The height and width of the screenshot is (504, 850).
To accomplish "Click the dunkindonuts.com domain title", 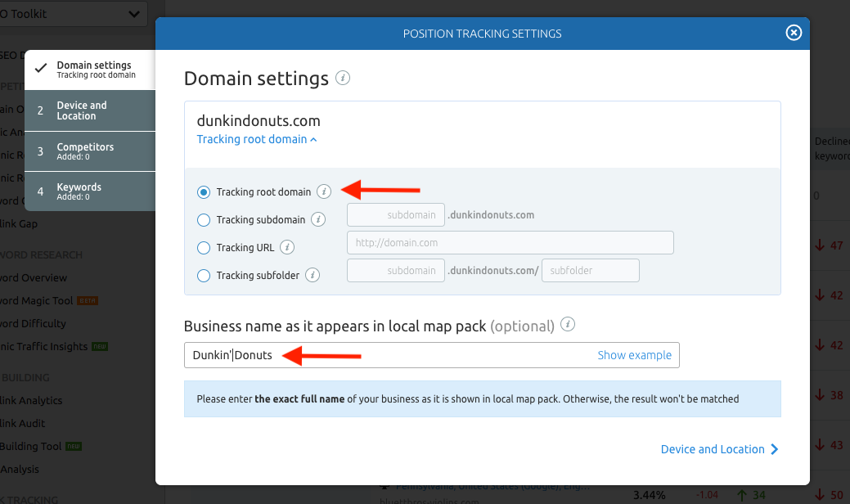I will [259, 120].
